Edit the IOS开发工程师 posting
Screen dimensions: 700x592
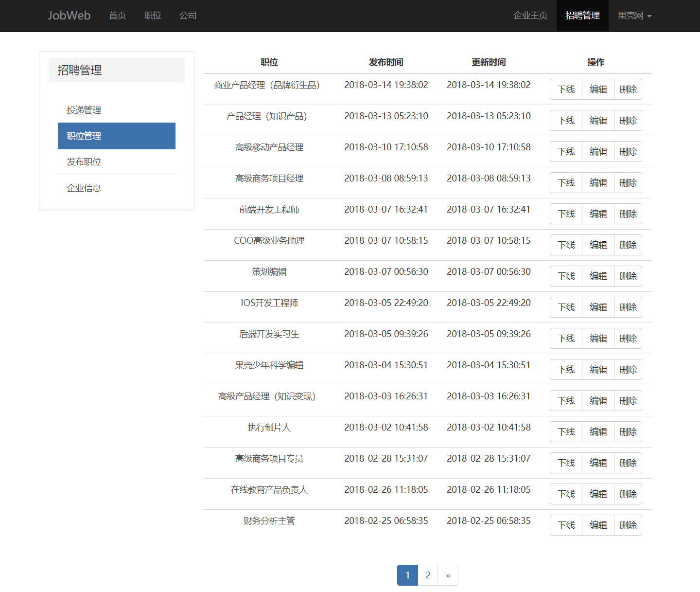pos(598,307)
